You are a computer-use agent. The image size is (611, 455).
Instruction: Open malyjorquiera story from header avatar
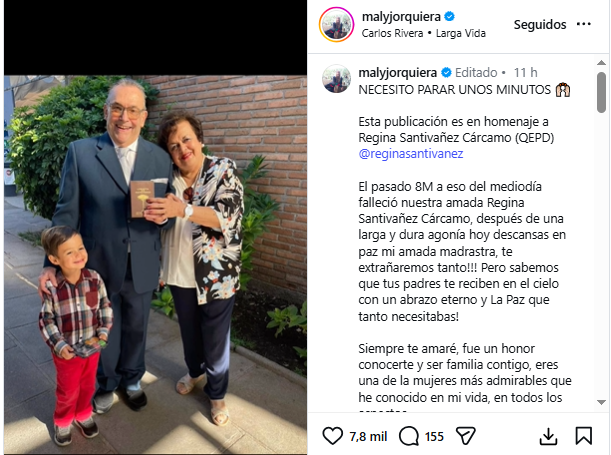336,25
